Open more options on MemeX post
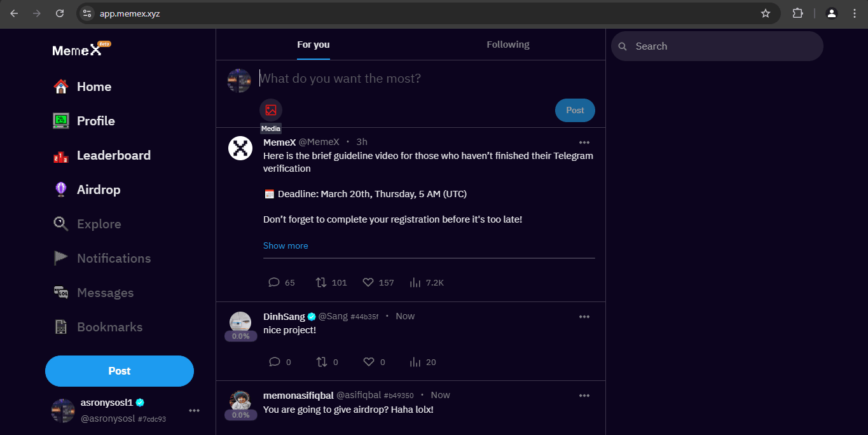868x435 pixels. tap(584, 142)
